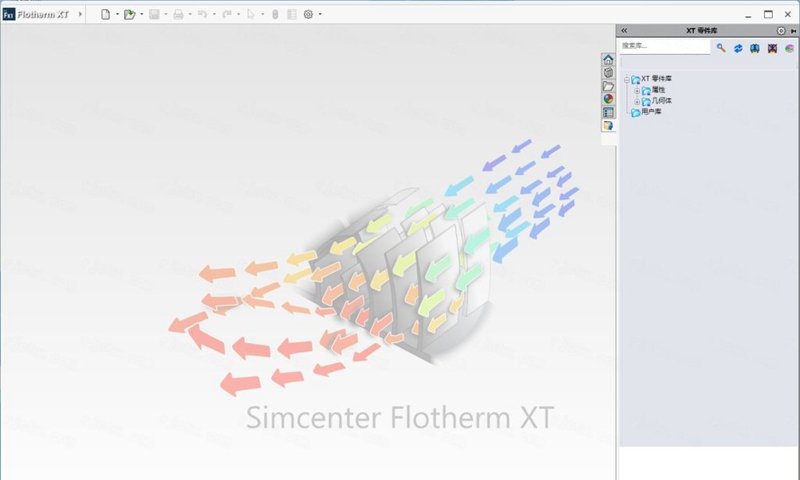Viewport: 800px width, 480px height.
Task: Click the Undo toolbar icon
Action: [x=203, y=14]
